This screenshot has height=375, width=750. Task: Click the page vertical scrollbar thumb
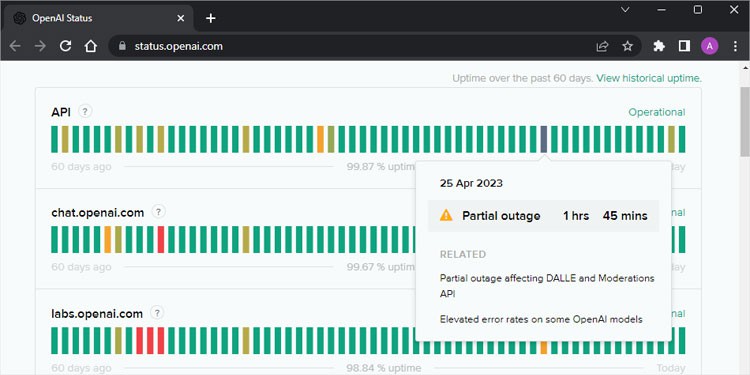(x=745, y=121)
